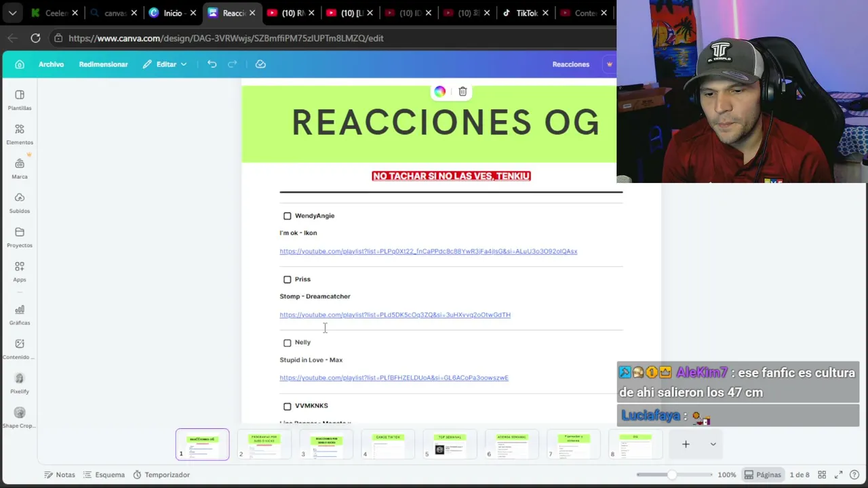
Task: Select the 'Stupid in Love - Max' text
Action: tap(311, 360)
